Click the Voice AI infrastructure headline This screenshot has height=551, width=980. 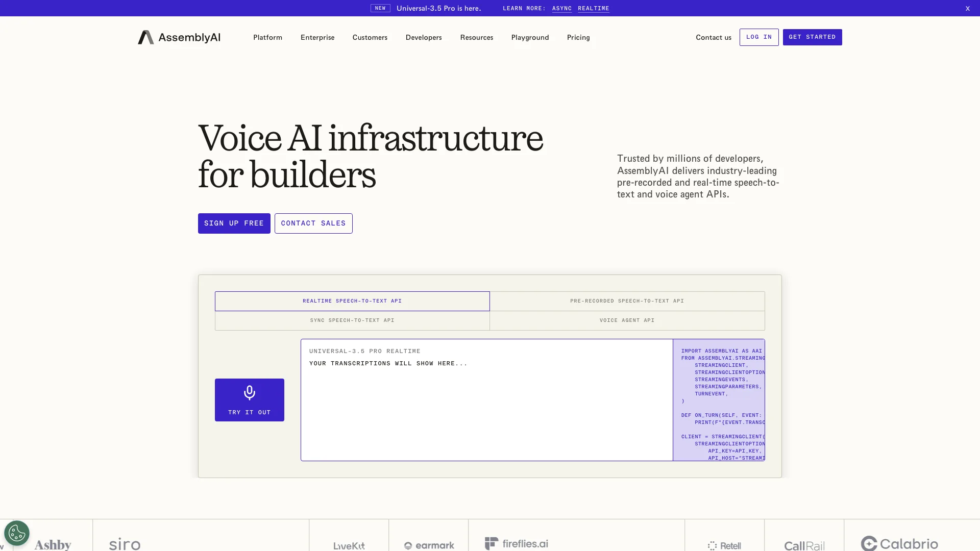371,156
